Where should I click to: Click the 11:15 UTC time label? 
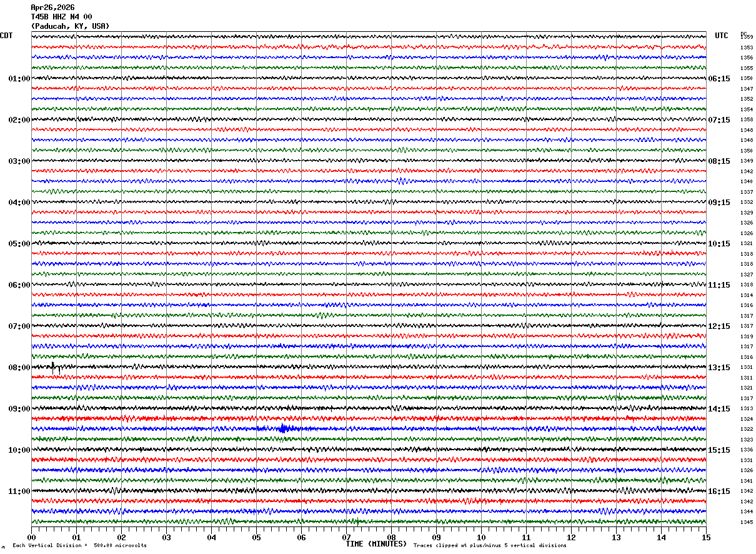(x=719, y=285)
